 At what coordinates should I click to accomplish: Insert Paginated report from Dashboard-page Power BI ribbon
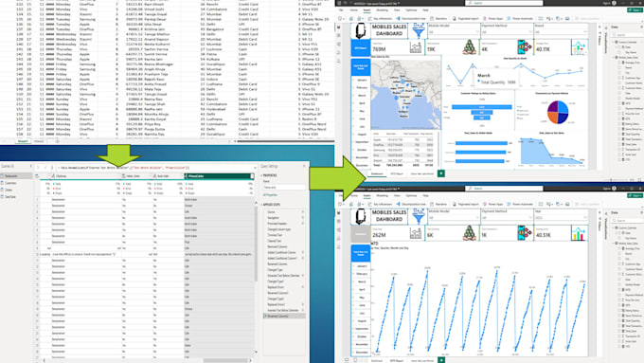point(465,19)
